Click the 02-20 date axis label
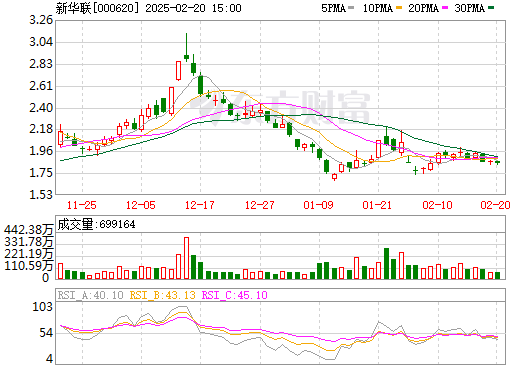Viewport: 520px width, 365px height. pos(495,205)
